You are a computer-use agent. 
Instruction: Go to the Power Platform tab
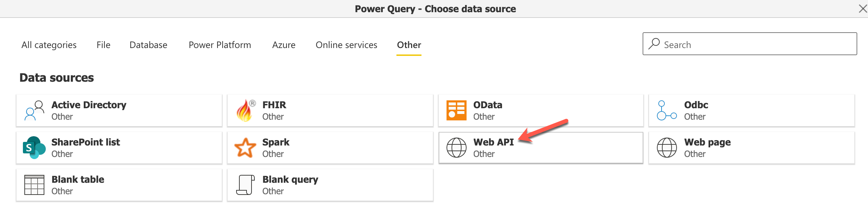click(220, 45)
